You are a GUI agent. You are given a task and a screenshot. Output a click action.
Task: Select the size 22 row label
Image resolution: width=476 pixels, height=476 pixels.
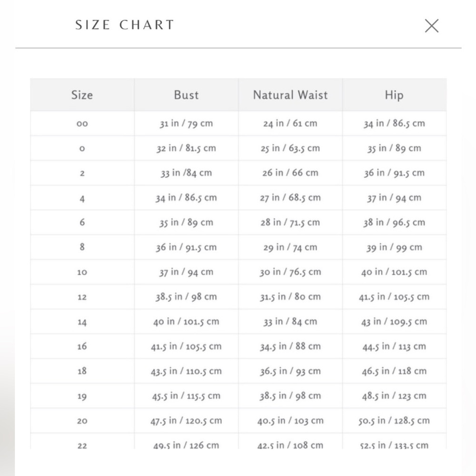82,446
